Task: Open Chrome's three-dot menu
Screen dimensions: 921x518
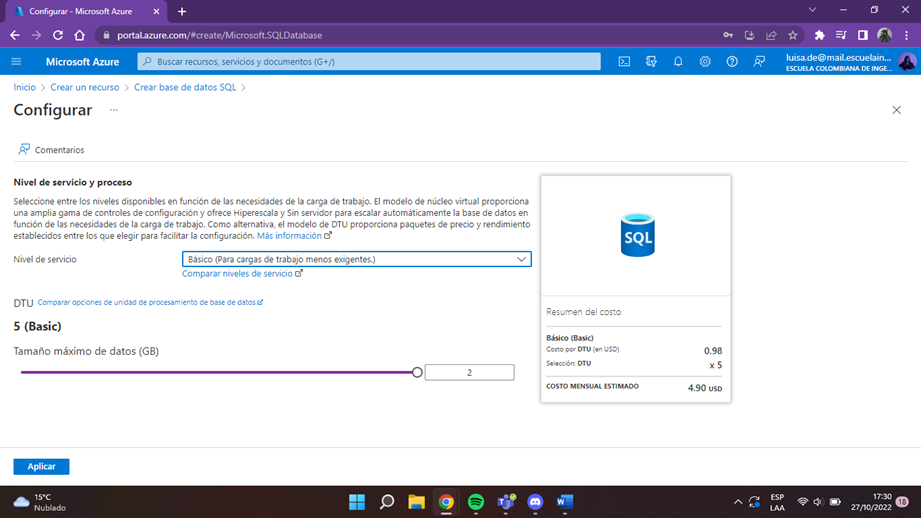Action: tap(906, 35)
